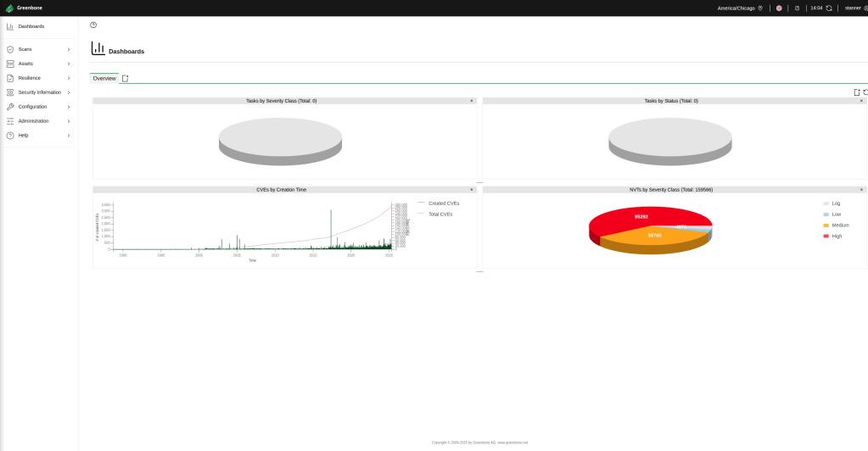Screen dimensions: 868x451
Task: Click the refresh session timer icon
Action: (x=829, y=8)
